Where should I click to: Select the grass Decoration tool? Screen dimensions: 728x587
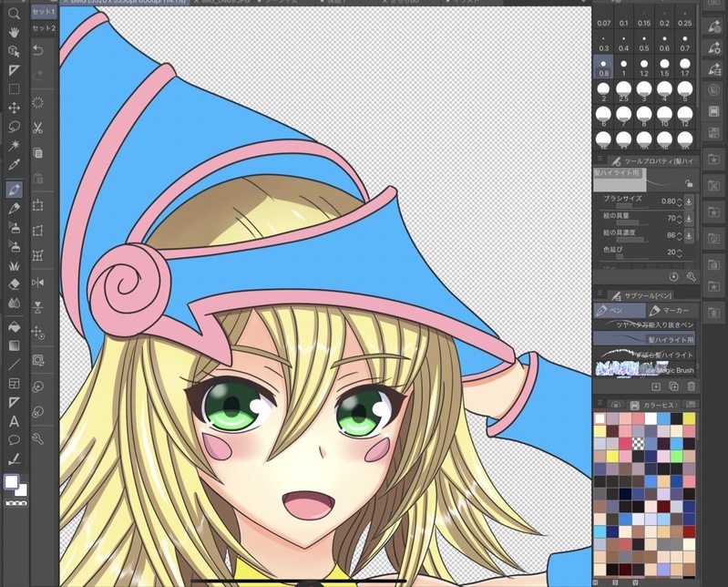point(14,265)
